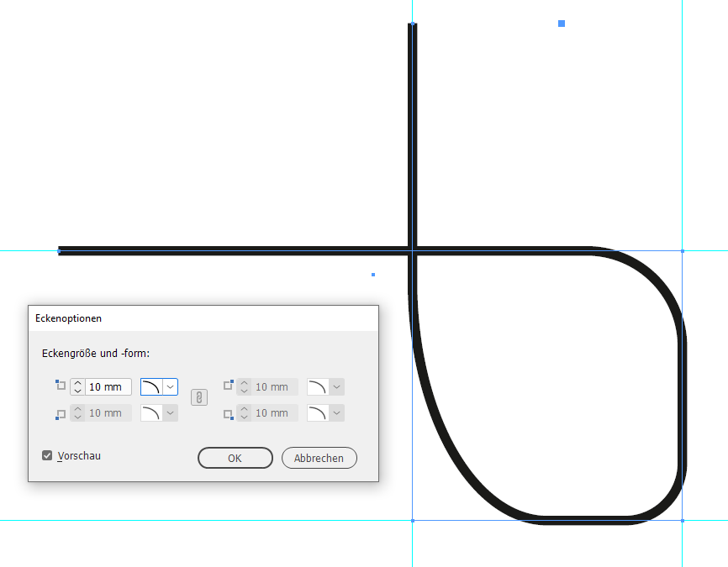Viewport: 728px width, 567px height.
Task: Select the bottom-right corner reference icon
Action: 228,412
